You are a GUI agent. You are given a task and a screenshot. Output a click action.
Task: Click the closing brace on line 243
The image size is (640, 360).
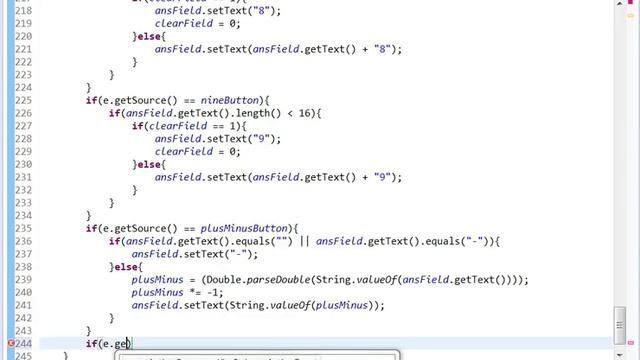(89, 331)
